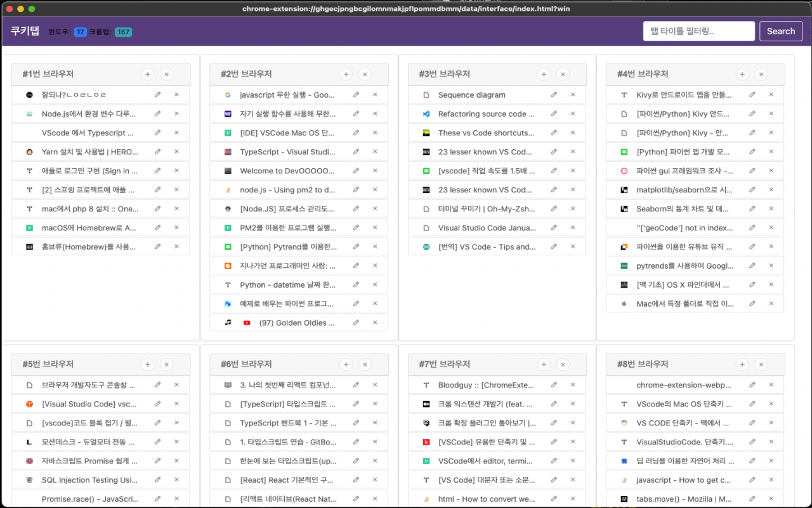The height and width of the screenshot is (508, 812).
Task: Click the plus icon on #6번 브라우저
Action: click(346, 364)
